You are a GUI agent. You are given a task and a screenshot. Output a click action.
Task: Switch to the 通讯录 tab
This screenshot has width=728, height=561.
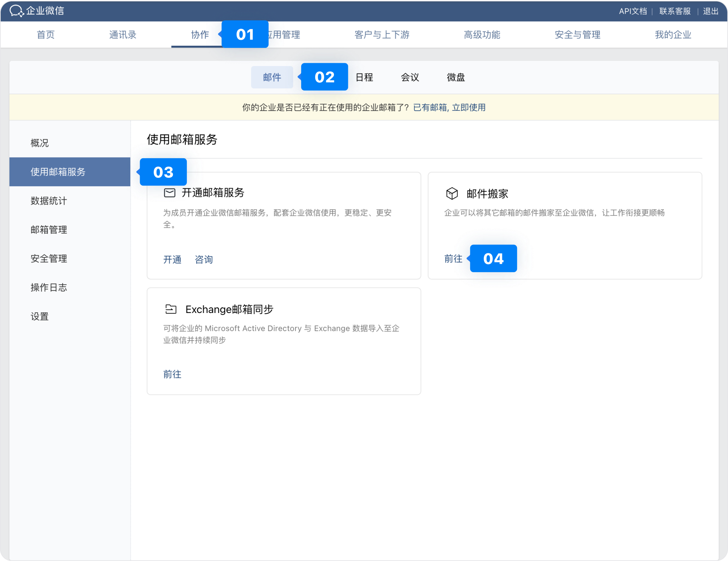pos(123,35)
